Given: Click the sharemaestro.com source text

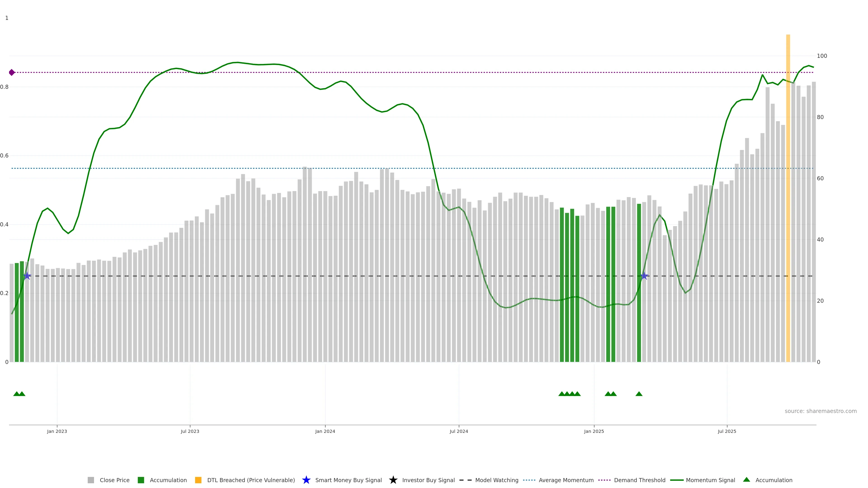Looking at the screenshot, I should click(821, 411).
